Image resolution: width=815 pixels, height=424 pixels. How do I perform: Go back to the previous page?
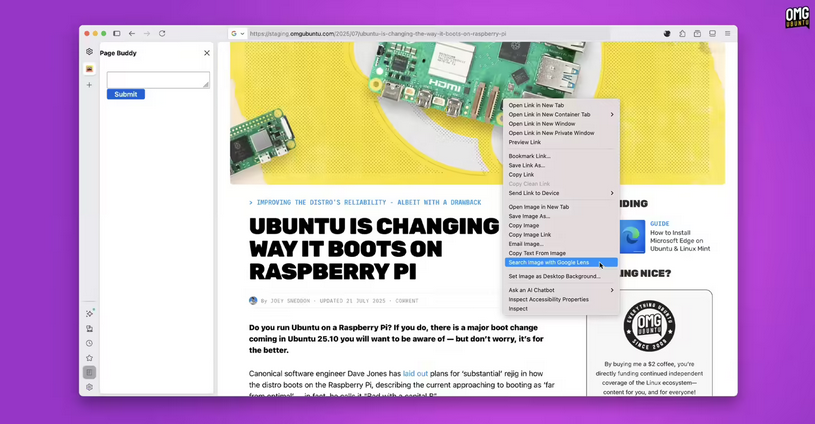pos(131,34)
